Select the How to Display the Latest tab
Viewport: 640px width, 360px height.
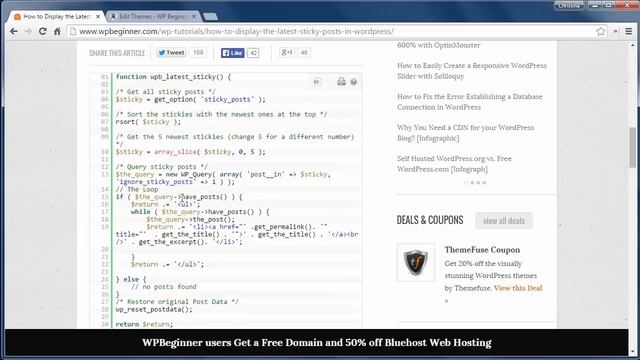coord(56,16)
